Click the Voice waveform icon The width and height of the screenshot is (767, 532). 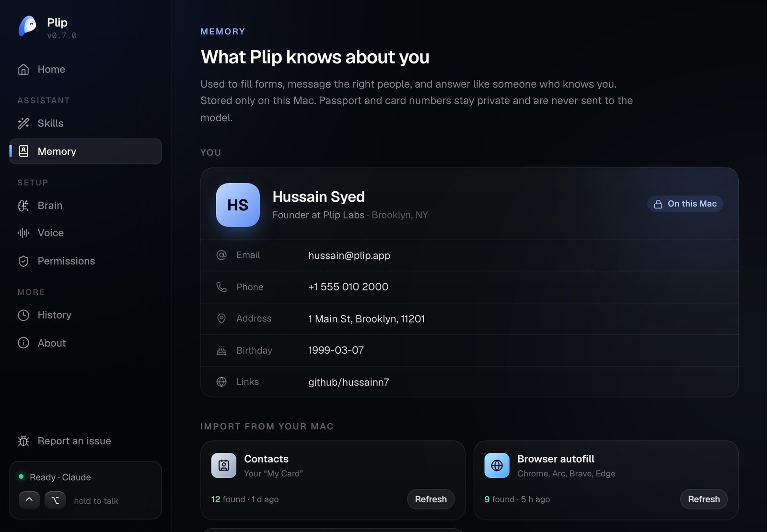(23, 233)
